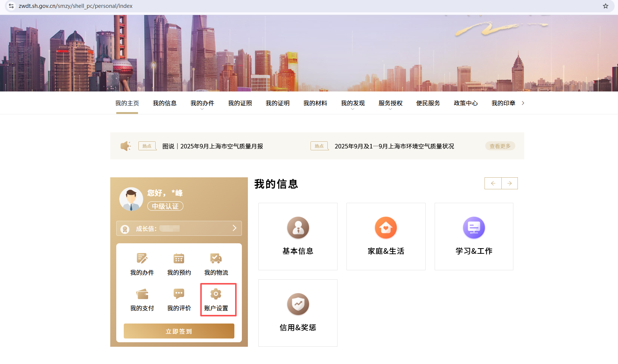This screenshot has height=364, width=618.
Task: Expand the 服务授权 navigation dropdown
Action: point(390,103)
